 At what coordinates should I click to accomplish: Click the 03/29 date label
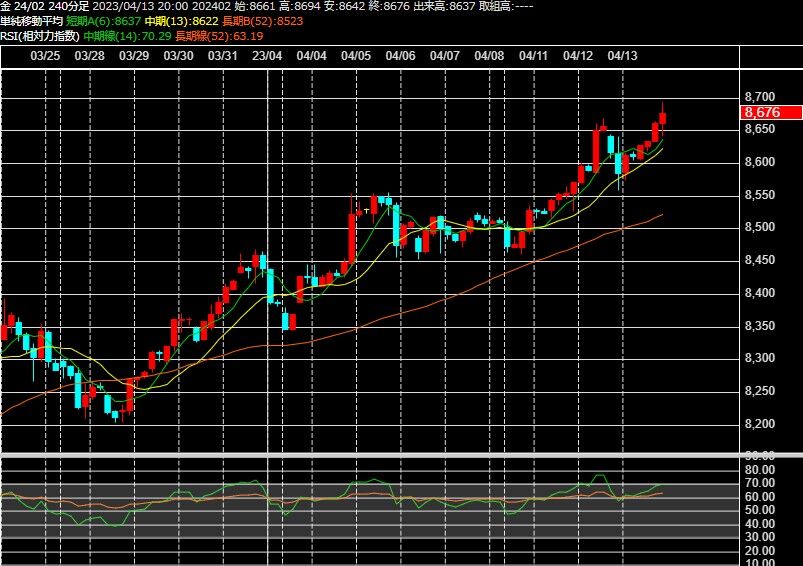tap(134, 56)
